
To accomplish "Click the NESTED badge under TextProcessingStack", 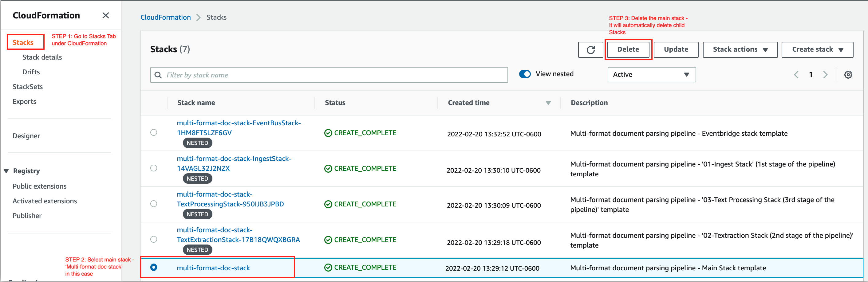I will pyautogui.click(x=197, y=215).
